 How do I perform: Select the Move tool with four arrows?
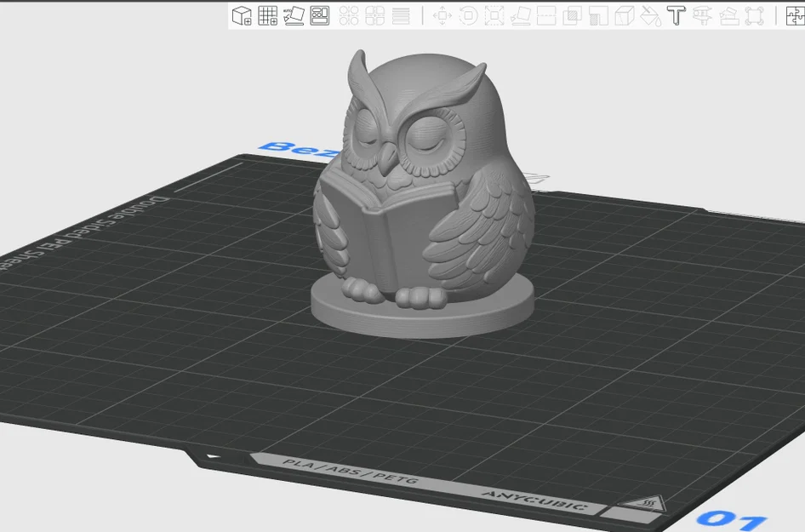(x=442, y=15)
